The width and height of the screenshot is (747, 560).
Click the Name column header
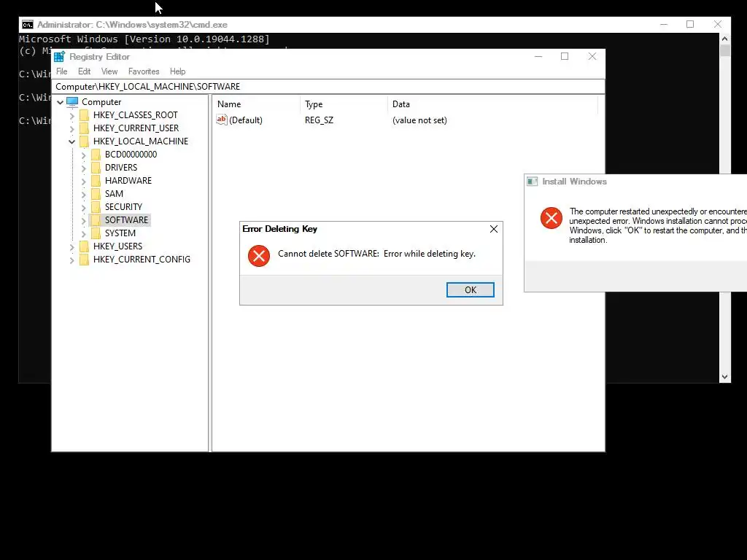click(x=257, y=104)
